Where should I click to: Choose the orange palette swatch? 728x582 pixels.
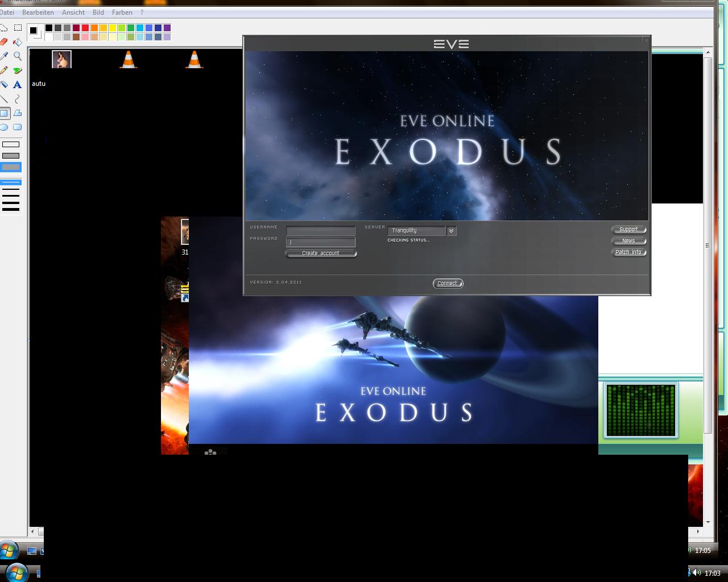click(94, 28)
